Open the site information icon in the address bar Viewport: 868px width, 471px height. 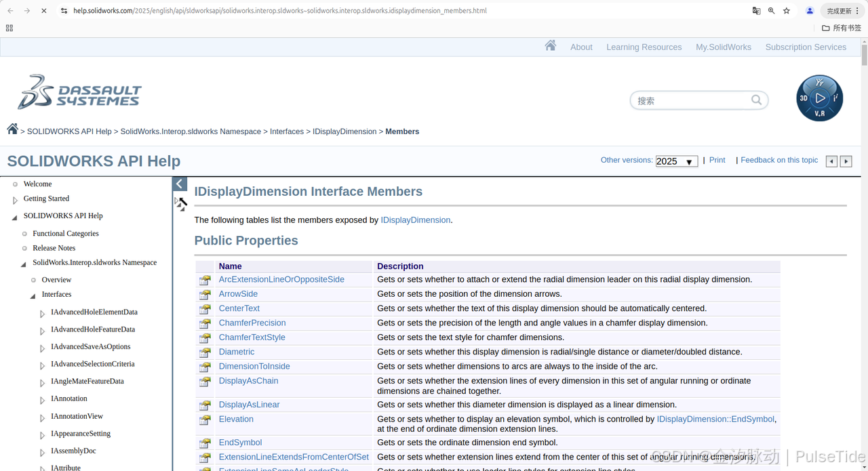click(x=64, y=11)
